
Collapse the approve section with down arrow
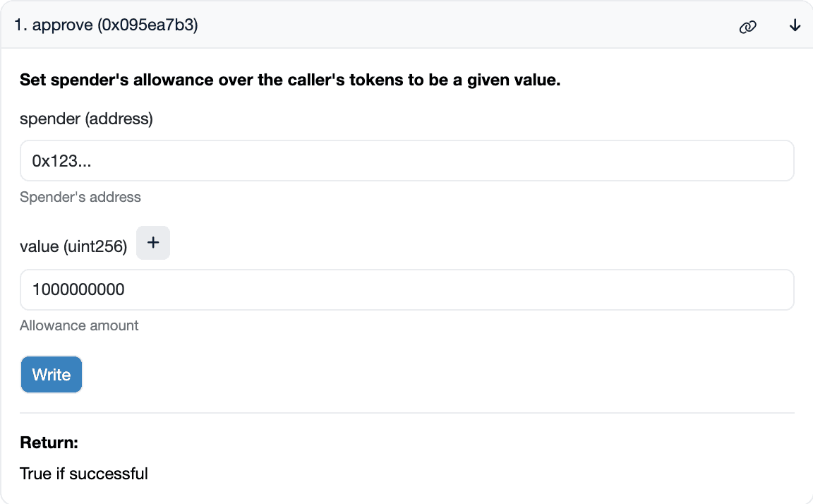point(795,26)
